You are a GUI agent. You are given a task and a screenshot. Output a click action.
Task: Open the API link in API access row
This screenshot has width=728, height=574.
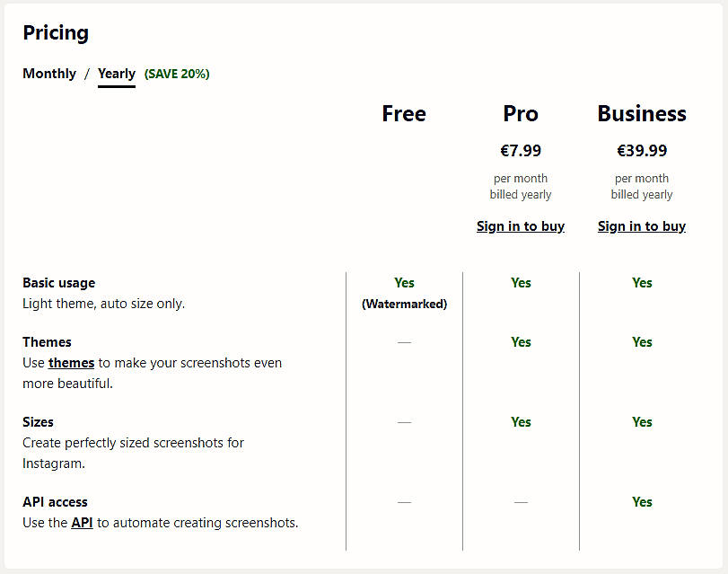[82, 523]
